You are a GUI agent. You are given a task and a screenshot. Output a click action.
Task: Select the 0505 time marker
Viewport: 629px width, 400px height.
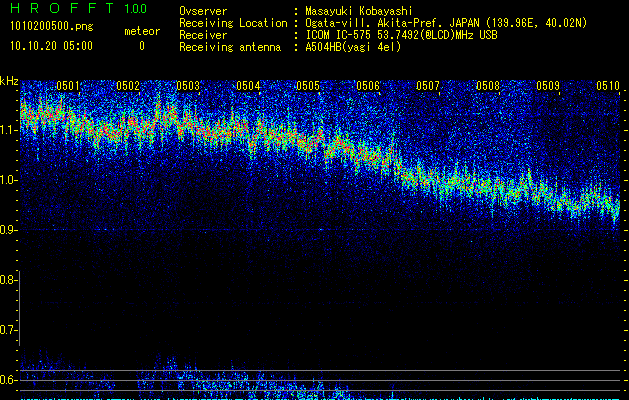pos(308,86)
